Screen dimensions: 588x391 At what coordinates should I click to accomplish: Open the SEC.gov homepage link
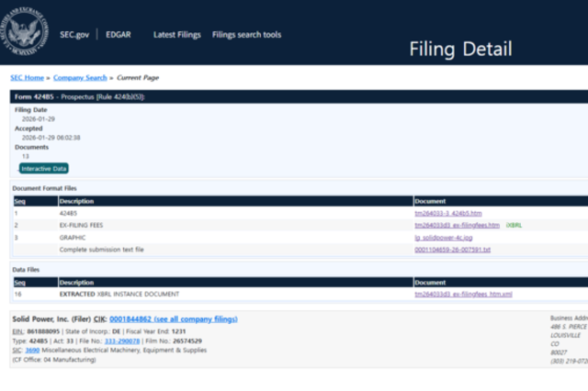(74, 35)
